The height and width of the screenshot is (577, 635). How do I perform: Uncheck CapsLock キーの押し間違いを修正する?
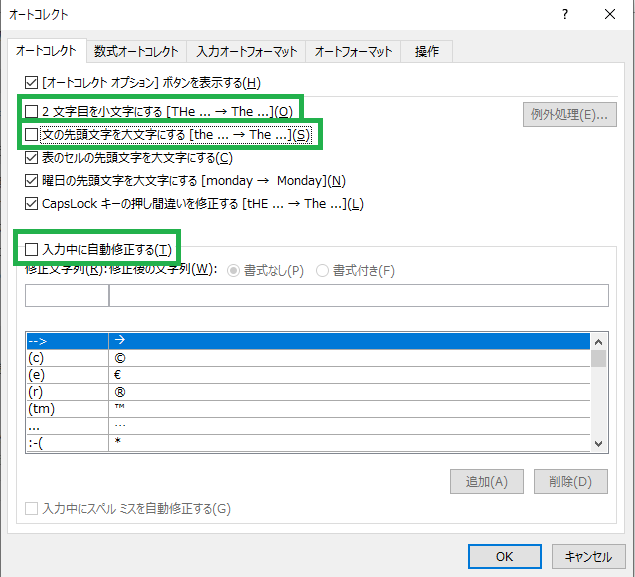pos(31,204)
